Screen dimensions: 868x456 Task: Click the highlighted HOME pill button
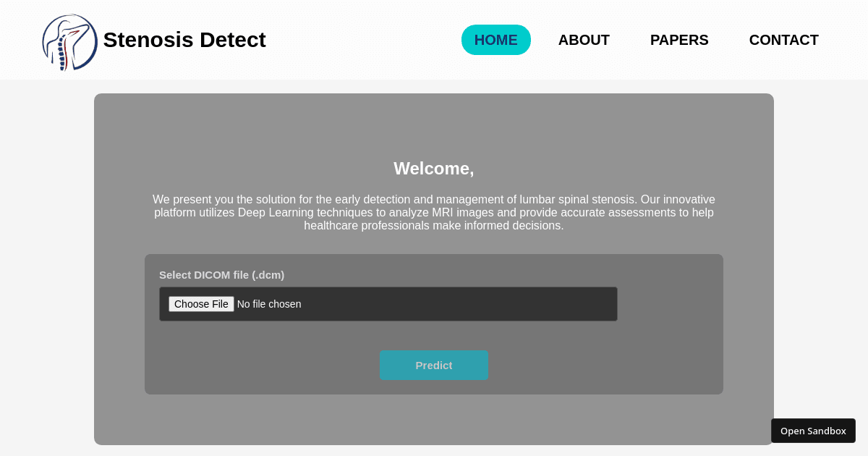(x=495, y=40)
